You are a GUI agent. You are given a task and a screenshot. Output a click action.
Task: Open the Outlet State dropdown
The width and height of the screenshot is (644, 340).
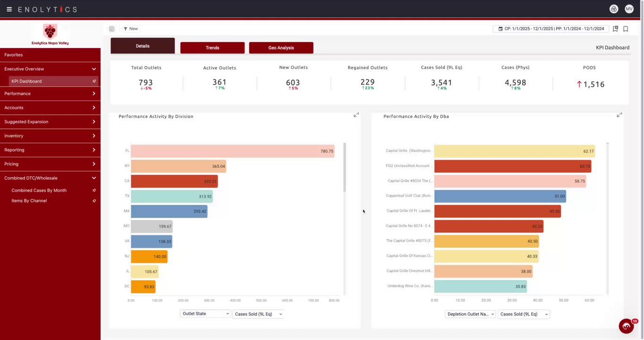click(205, 314)
